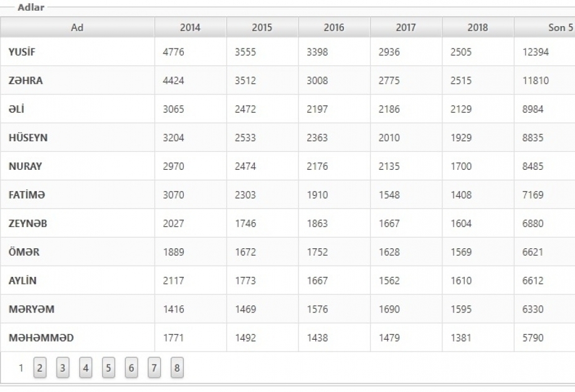
Task: Click value 1863 in the ZEYNƏB row
Action: click(317, 223)
